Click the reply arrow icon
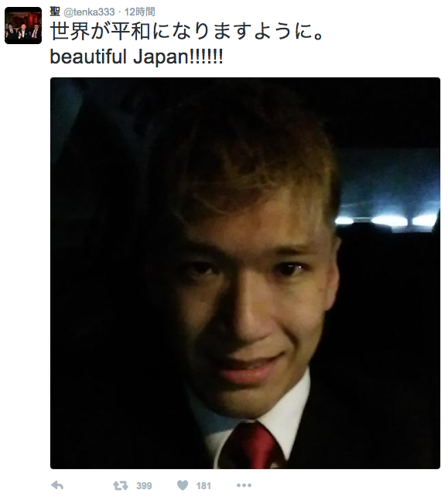The image size is (448, 500). click(x=57, y=485)
